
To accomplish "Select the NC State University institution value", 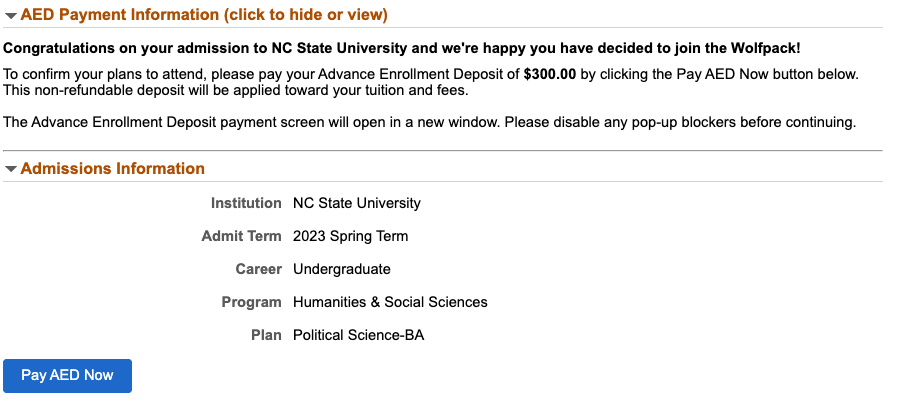I will (x=357, y=203).
